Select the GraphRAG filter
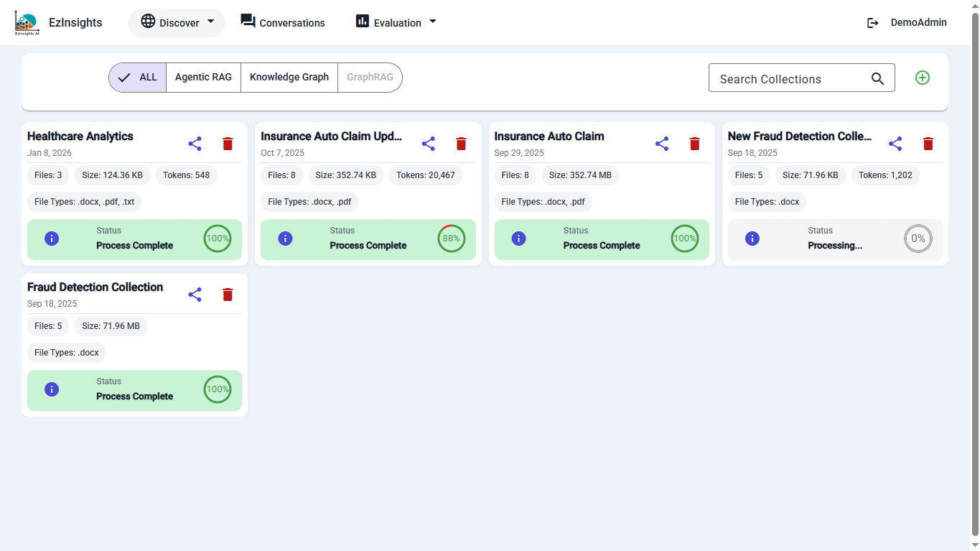 click(x=370, y=78)
